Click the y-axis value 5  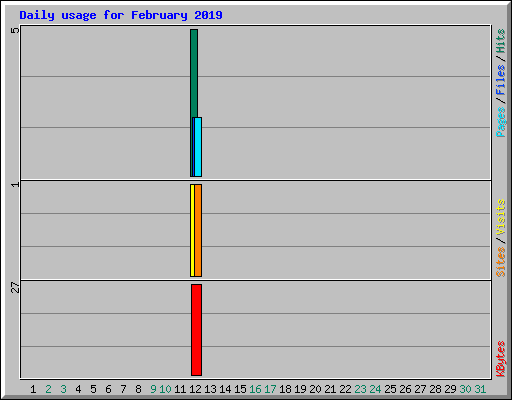tap(15, 30)
